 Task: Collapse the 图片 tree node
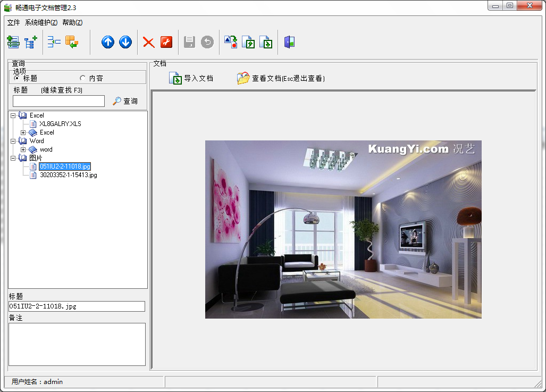coord(13,158)
